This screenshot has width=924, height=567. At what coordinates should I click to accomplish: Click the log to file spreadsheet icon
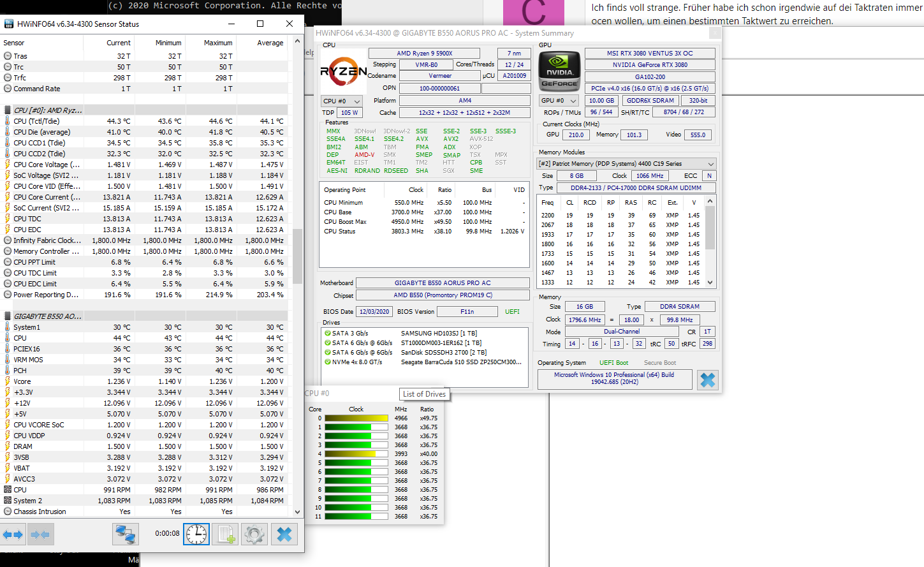click(226, 534)
